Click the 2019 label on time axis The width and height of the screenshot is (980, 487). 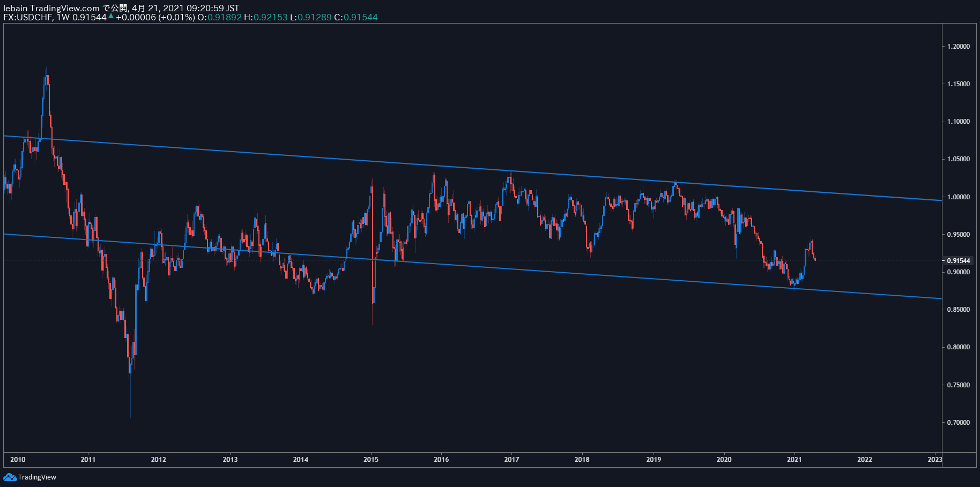[x=654, y=459]
